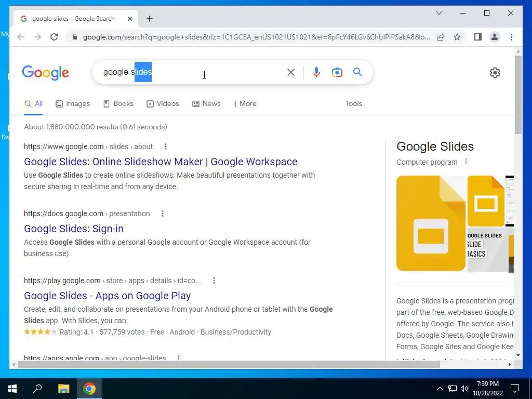This screenshot has height=399, width=532.
Task: Switch to News results
Action: (206, 103)
